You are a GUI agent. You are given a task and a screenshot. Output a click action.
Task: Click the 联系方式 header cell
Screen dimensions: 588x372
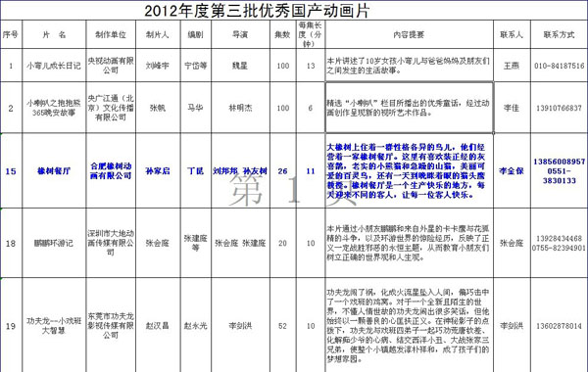(560, 34)
